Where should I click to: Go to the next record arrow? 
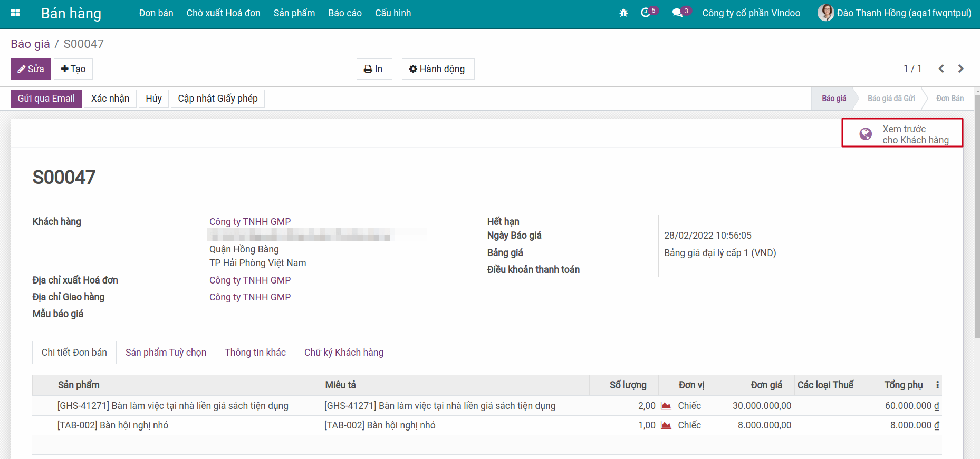(x=961, y=69)
